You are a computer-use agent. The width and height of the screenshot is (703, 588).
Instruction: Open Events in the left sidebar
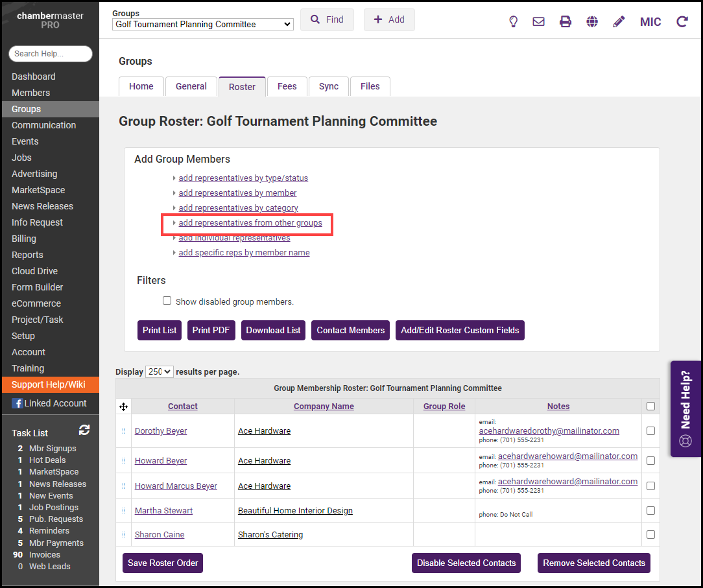tap(25, 141)
